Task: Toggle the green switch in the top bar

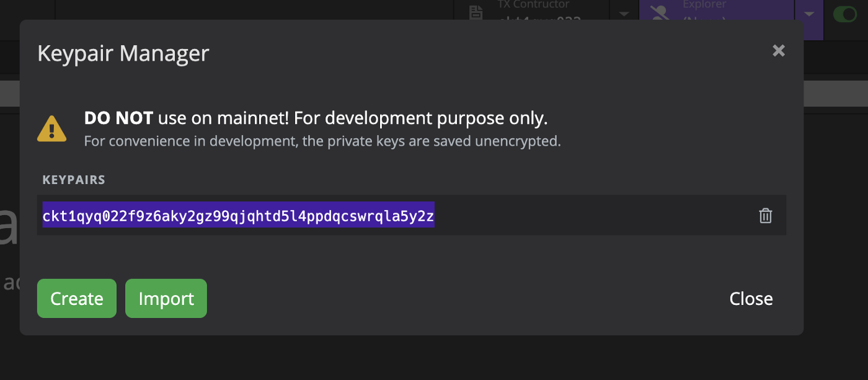Action: coord(845,14)
